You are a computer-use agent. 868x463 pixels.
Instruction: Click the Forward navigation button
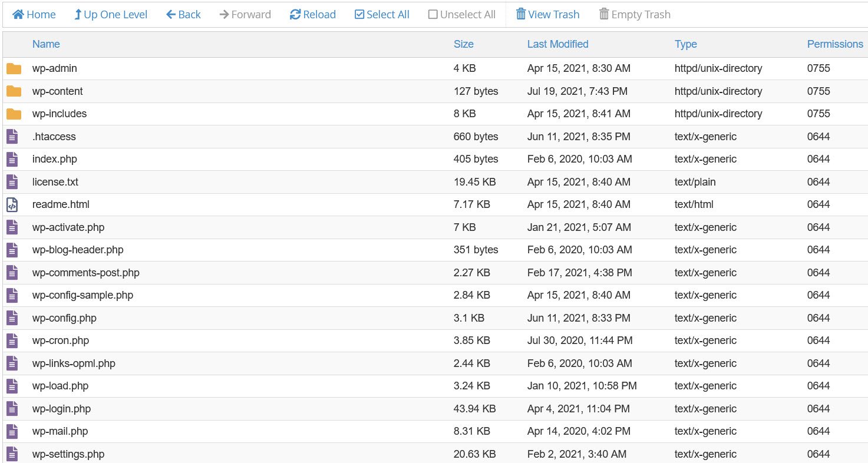pyautogui.click(x=245, y=15)
